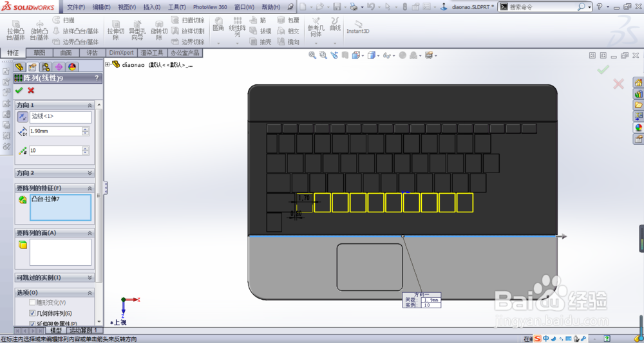This screenshot has height=343, width=644.
Task: Open SolidWorks Resources home icon in task pane
Action: [x=638, y=82]
